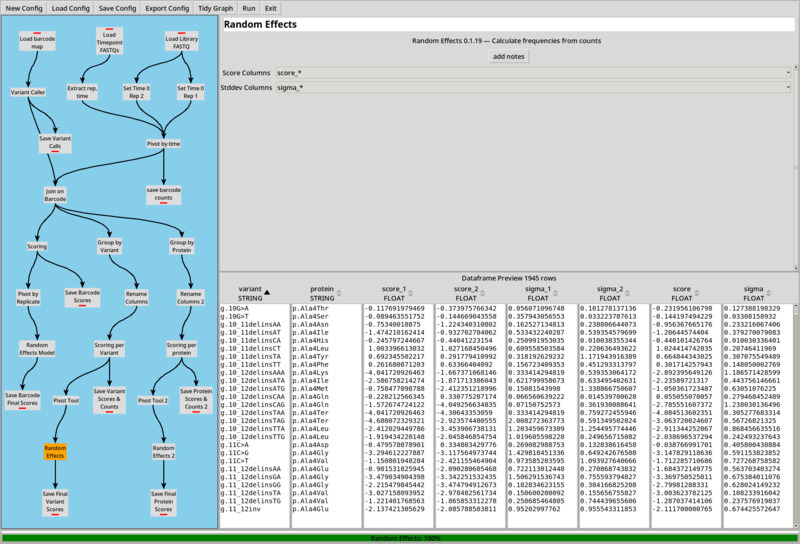Screen dimensions: 800x544
Task: Select the Save Variant Calls node
Action: 55,143
